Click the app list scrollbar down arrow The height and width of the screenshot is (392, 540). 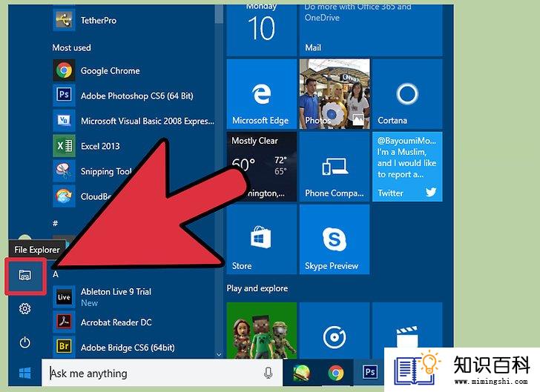tap(219, 353)
